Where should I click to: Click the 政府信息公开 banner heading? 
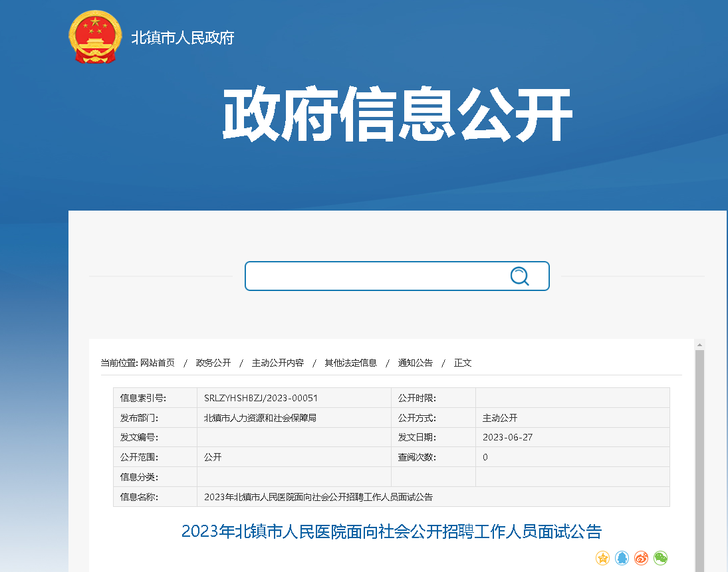click(398, 114)
